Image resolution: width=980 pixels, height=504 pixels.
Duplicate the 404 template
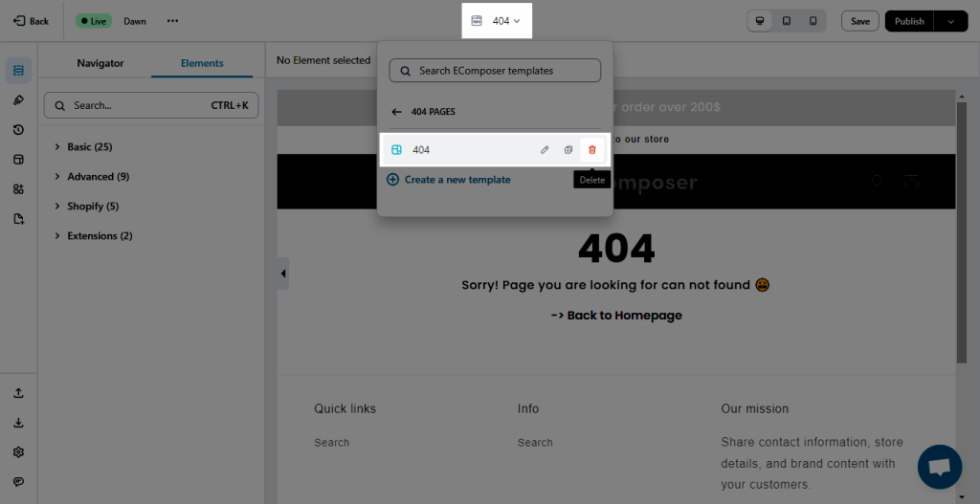(568, 150)
